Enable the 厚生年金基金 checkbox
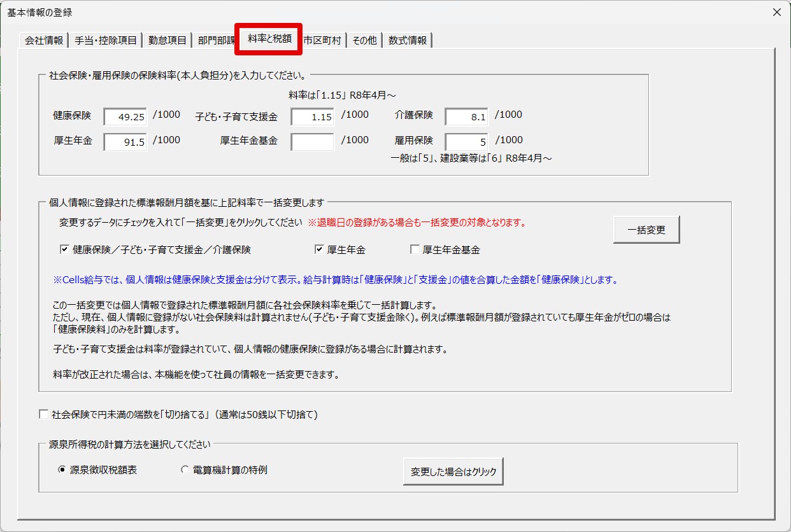791x532 pixels. coord(415,249)
